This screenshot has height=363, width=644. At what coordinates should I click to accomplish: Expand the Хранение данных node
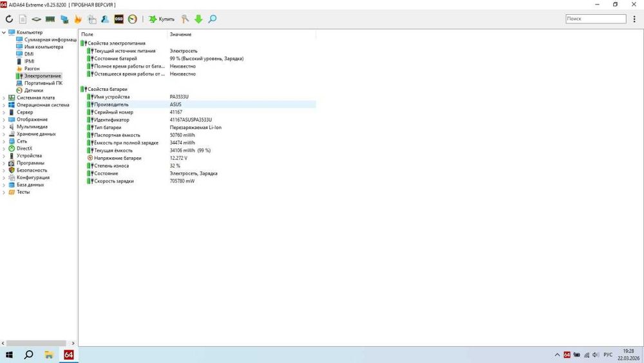coord(4,134)
